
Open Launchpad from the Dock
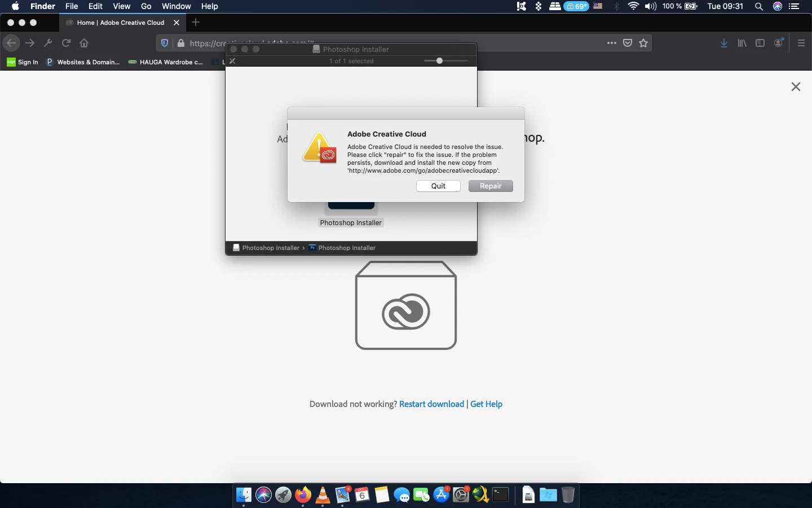[283, 495]
